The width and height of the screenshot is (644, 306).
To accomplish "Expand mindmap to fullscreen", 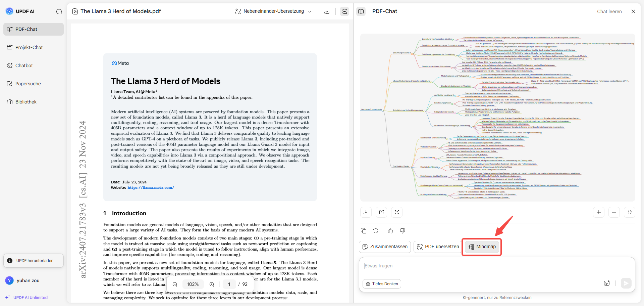I will click(397, 212).
